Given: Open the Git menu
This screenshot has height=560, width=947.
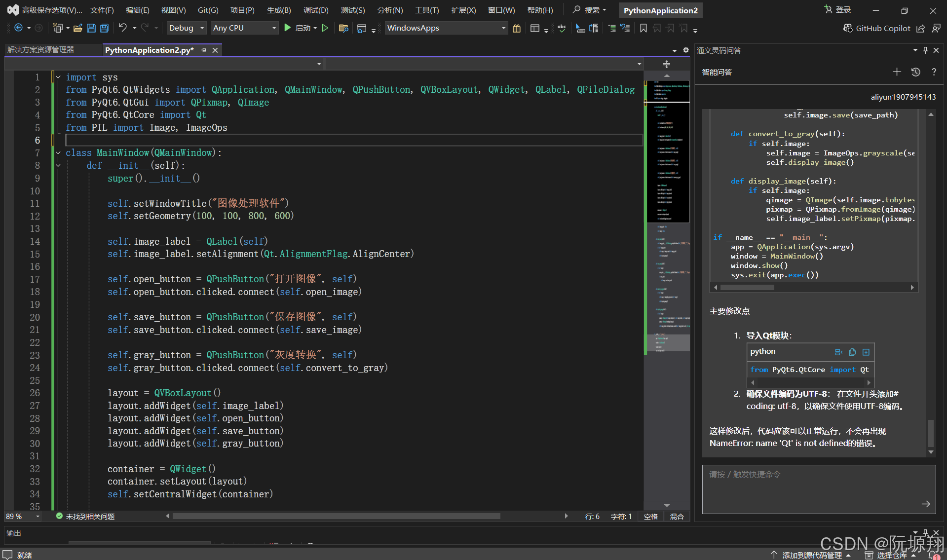Looking at the screenshot, I should pyautogui.click(x=208, y=10).
